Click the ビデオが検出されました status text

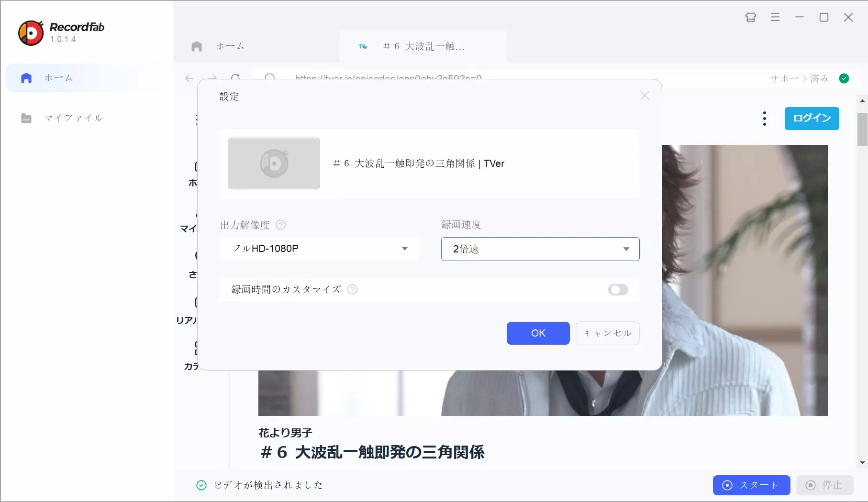268,485
